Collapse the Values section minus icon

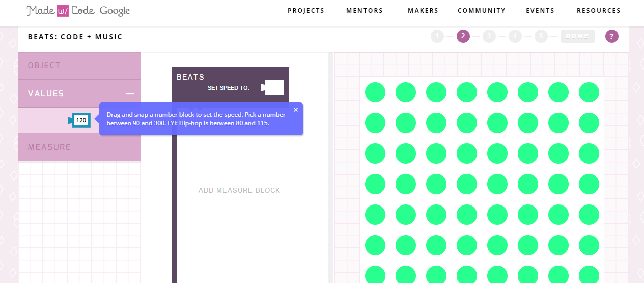tap(130, 94)
